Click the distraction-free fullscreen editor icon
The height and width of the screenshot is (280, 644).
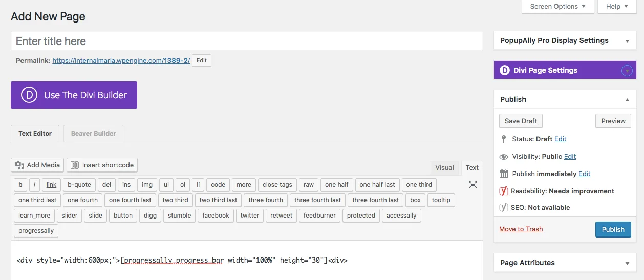(x=473, y=185)
